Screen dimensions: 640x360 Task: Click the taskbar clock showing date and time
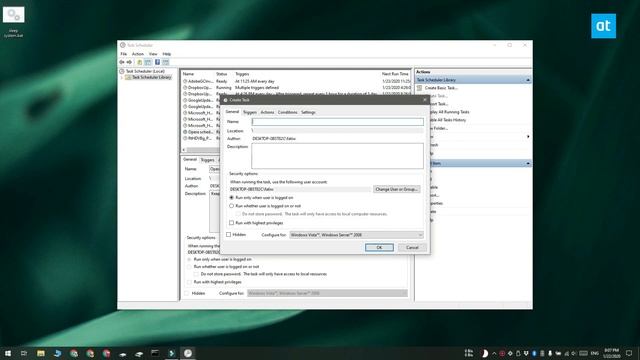pyautogui.click(x=611, y=353)
